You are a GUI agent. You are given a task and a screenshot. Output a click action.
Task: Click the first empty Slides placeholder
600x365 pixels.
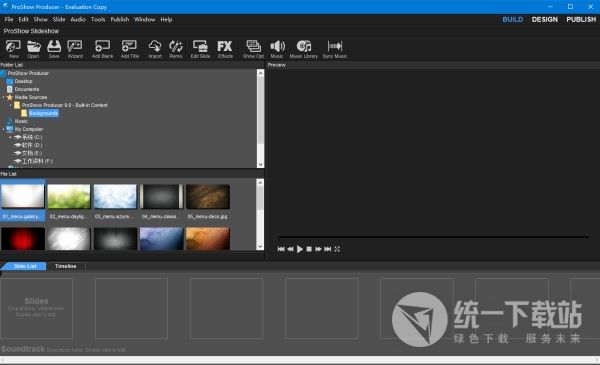pos(36,308)
